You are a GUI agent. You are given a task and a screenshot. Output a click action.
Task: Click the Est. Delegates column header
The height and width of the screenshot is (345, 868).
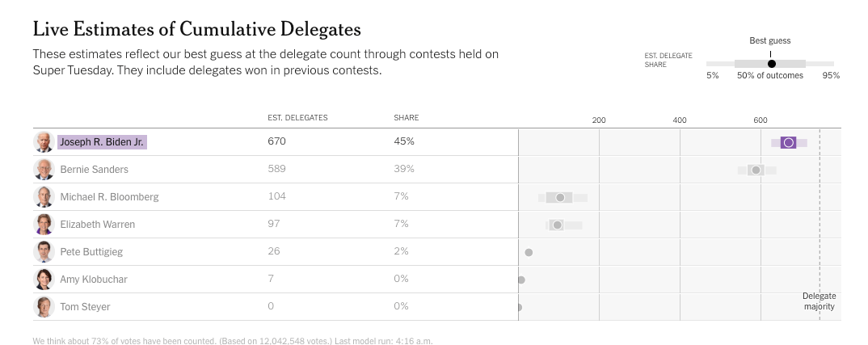pos(297,118)
